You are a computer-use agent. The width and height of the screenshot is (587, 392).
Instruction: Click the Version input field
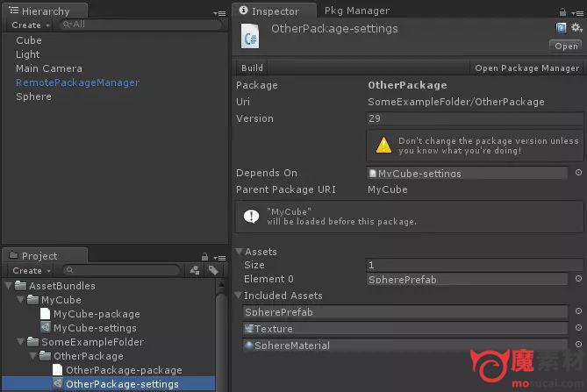[475, 118]
